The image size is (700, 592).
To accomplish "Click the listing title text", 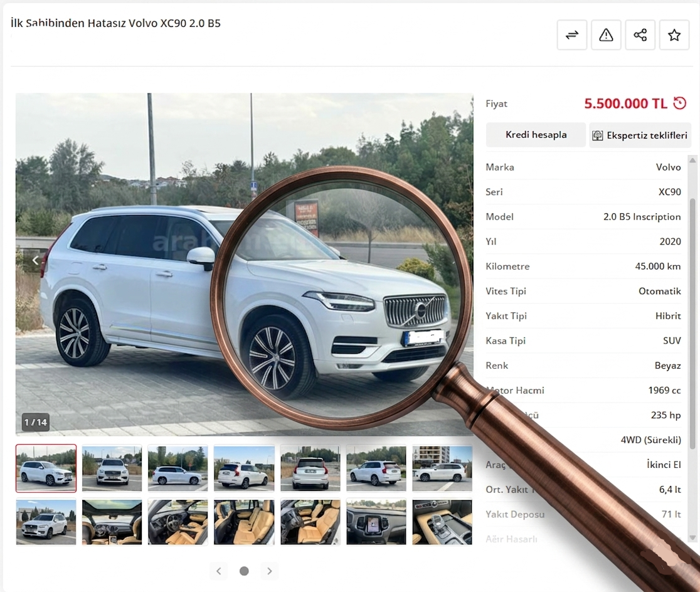I will coord(115,23).
